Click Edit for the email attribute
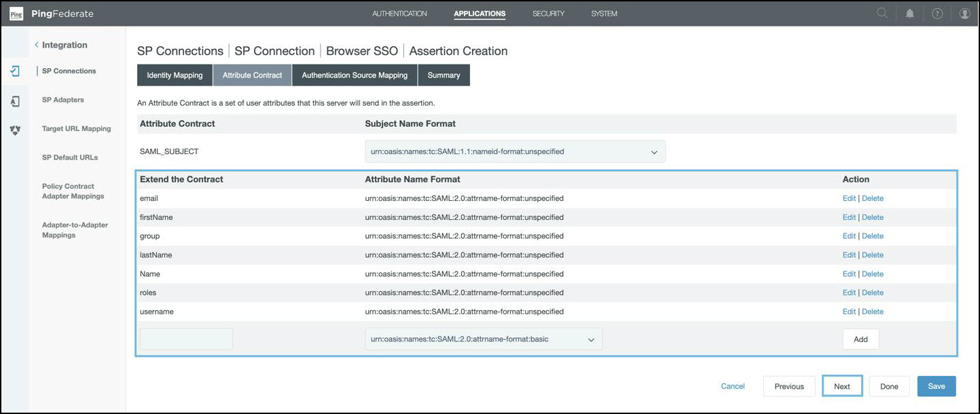This screenshot has width=980, height=414. click(849, 199)
